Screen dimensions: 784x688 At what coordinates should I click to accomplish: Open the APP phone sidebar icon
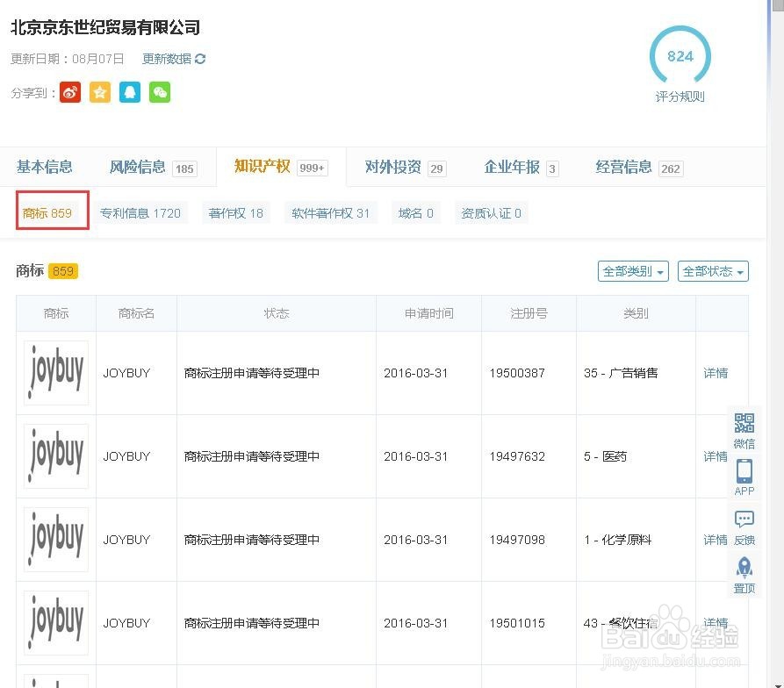(744, 471)
